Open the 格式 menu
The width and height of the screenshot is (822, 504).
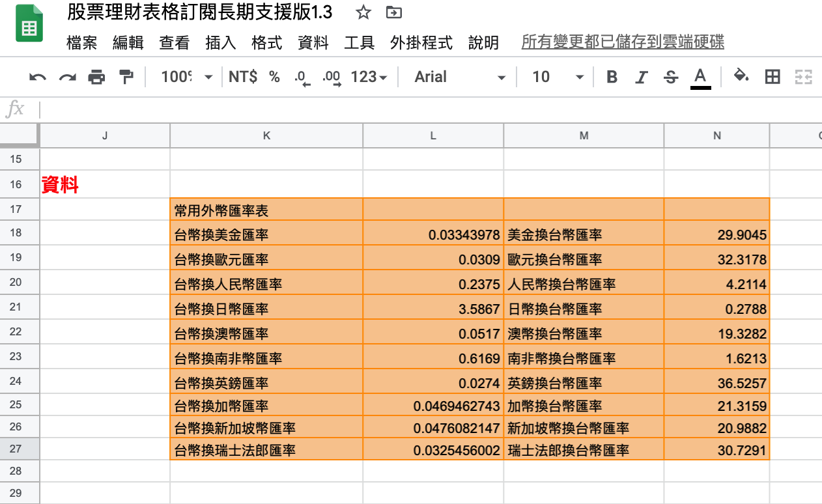pyautogui.click(x=267, y=43)
